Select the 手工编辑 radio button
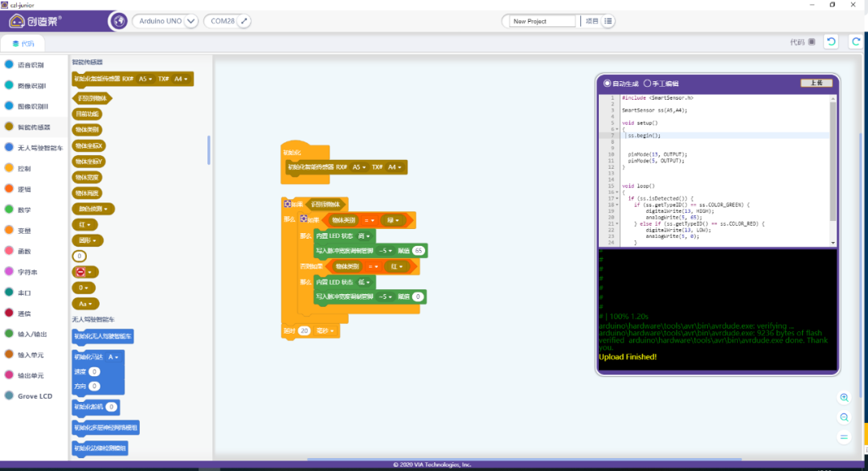868x471 pixels. tap(646, 83)
